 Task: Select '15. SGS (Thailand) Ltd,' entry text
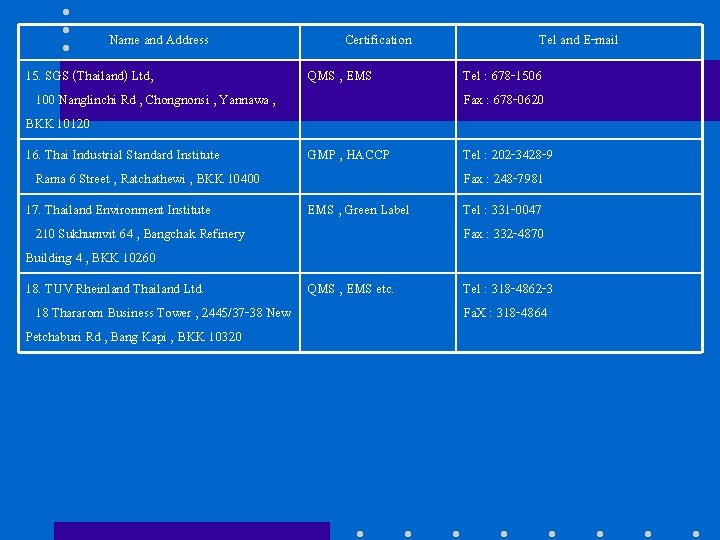click(90, 76)
